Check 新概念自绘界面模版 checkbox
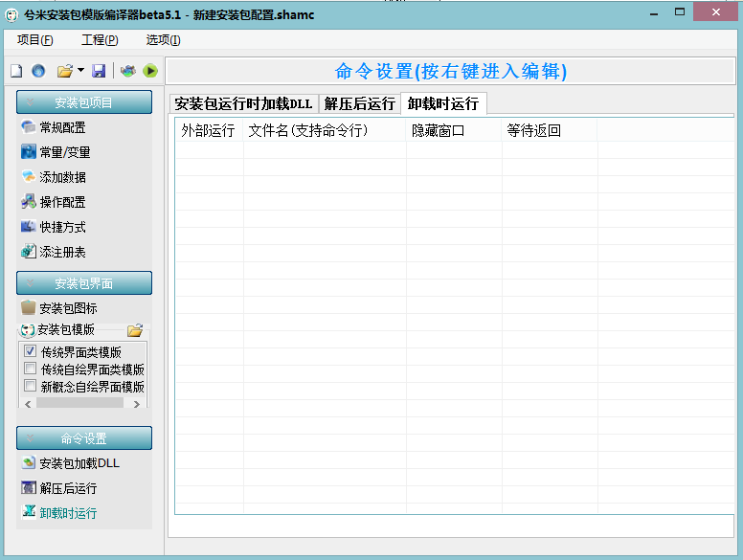Viewport: 743px width, 560px height. tap(30, 386)
